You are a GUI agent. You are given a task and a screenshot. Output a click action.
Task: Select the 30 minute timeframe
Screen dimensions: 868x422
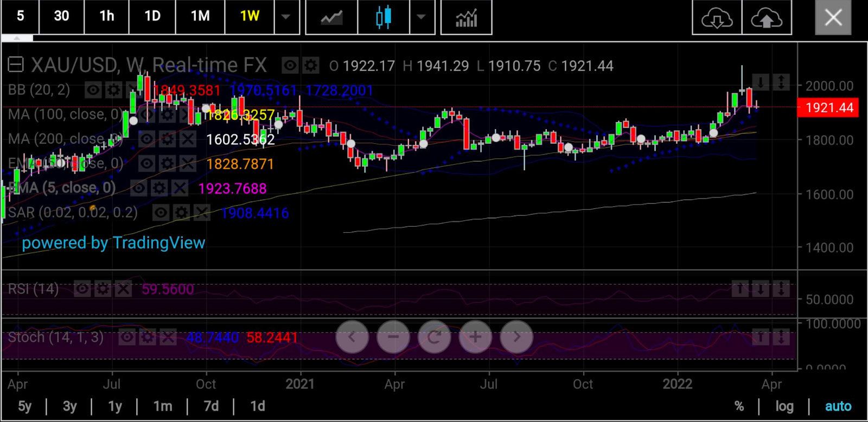pyautogui.click(x=61, y=16)
